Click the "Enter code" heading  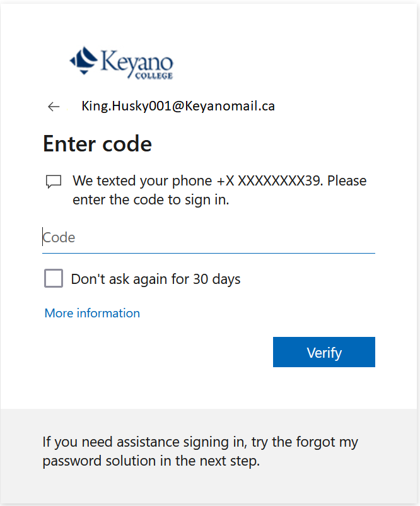pos(97,144)
